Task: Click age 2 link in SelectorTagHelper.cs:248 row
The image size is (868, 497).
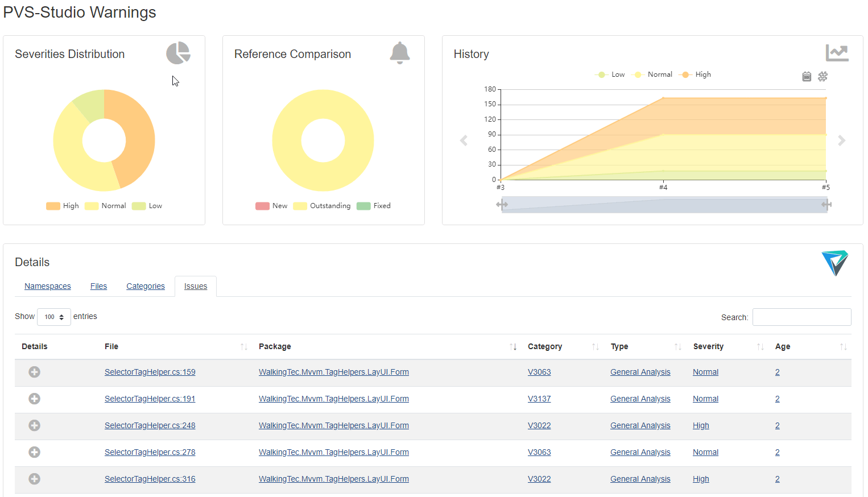Action: (x=778, y=425)
